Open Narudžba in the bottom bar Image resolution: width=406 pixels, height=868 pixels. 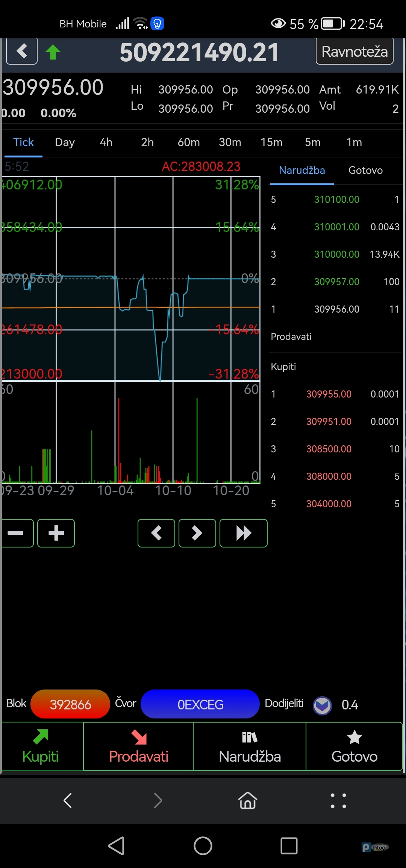250,747
